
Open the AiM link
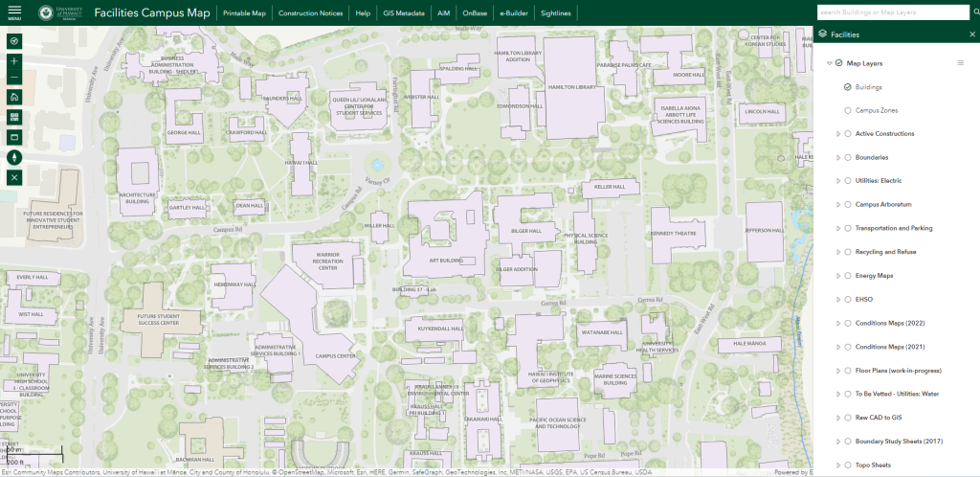[x=444, y=13]
